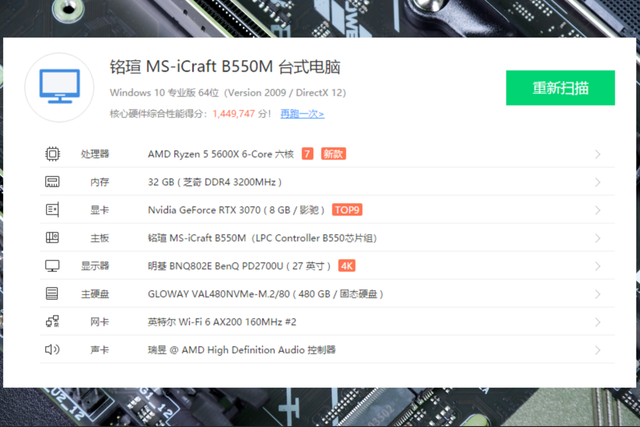Click the 处理器 CPU chip icon

click(52, 154)
